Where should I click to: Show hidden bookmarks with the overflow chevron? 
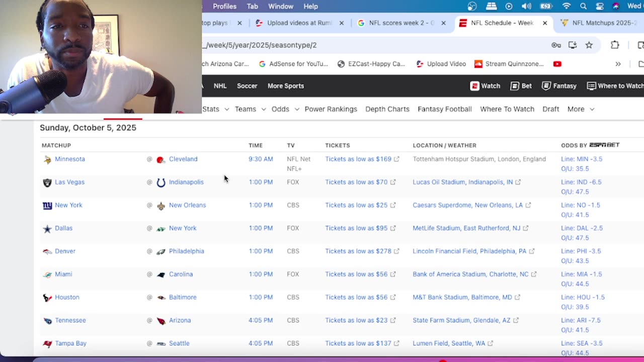(618, 64)
